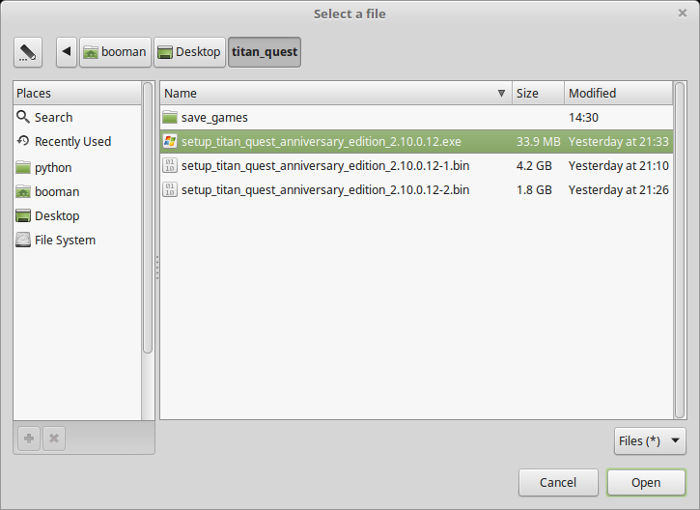The image size is (700, 510).
Task: Go to the booman folder in path bar
Action: (x=115, y=52)
